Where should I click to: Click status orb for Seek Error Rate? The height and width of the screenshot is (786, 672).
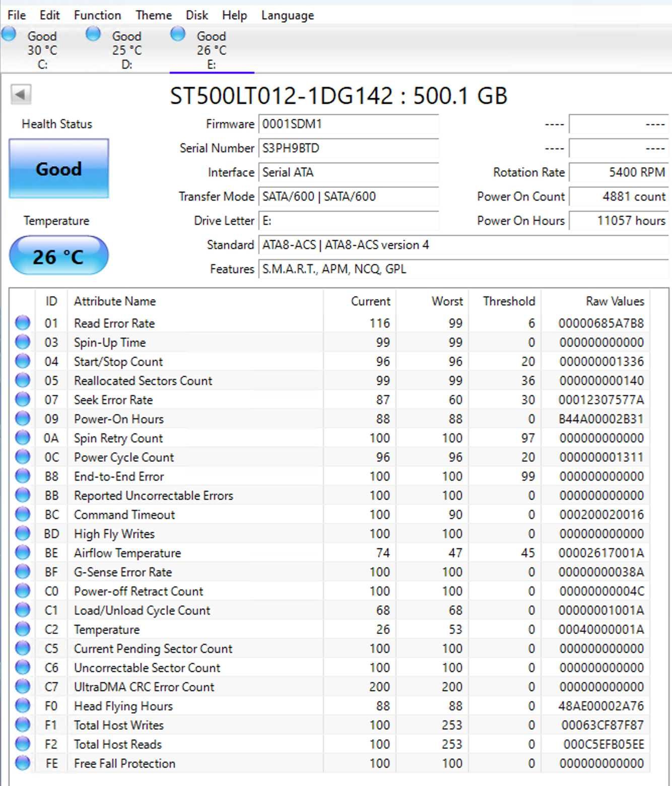click(x=23, y=399)
